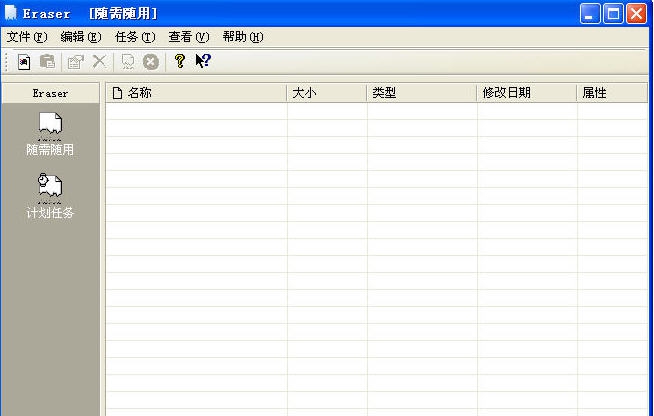Click the grayed Paste toolbar icon
Image resolution: width=654 pixels, height=416 pixels.
[48, 61]
